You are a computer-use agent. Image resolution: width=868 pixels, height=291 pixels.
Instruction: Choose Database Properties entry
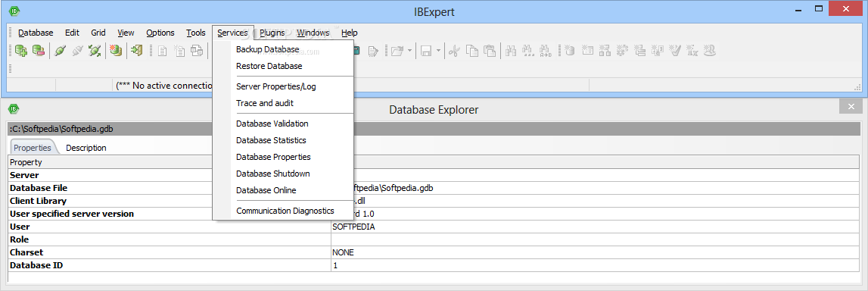(x=283, y=157)
